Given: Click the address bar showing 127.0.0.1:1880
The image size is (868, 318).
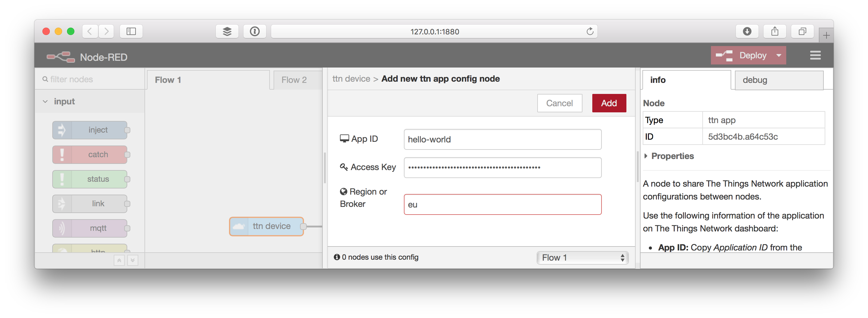Looking at the screenshot, I should pos(434,31).
